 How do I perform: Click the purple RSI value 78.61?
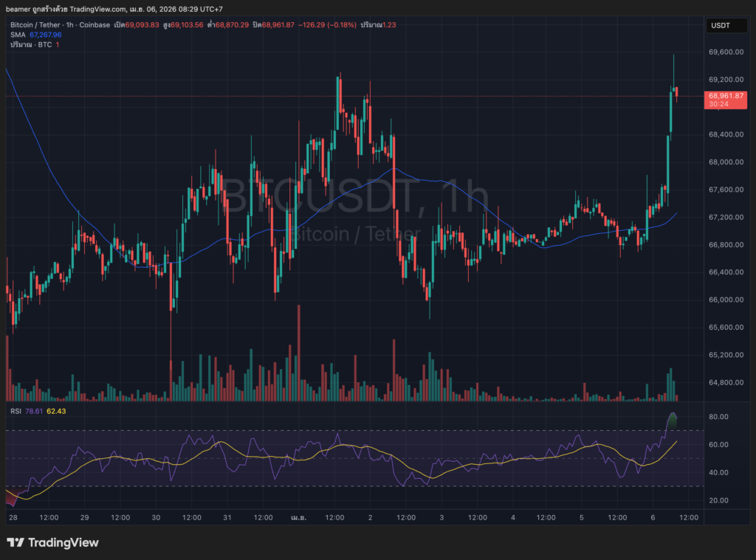(x=34, y=411)
